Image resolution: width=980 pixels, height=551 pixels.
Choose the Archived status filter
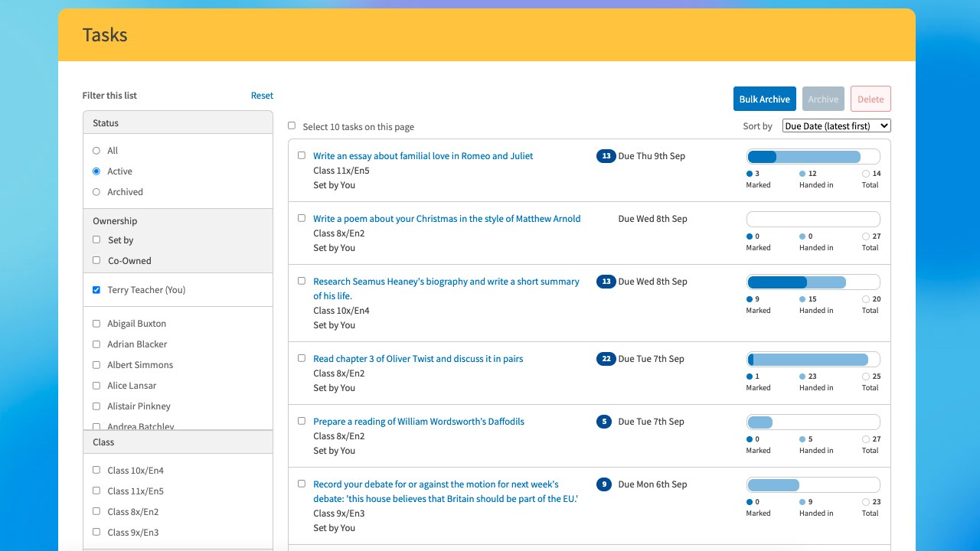coord(96,192)
